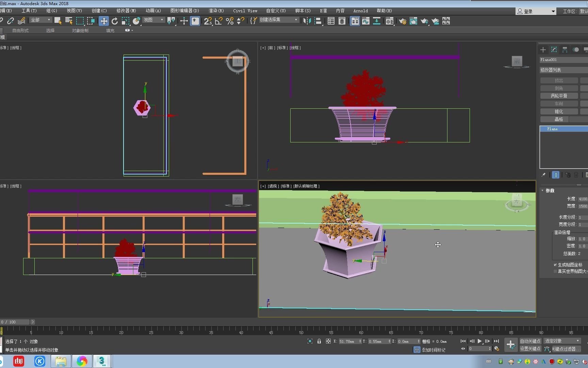Viewport: 588px width, 368px height.
Task: Open the Civil View menu
Action: (245, 11)
